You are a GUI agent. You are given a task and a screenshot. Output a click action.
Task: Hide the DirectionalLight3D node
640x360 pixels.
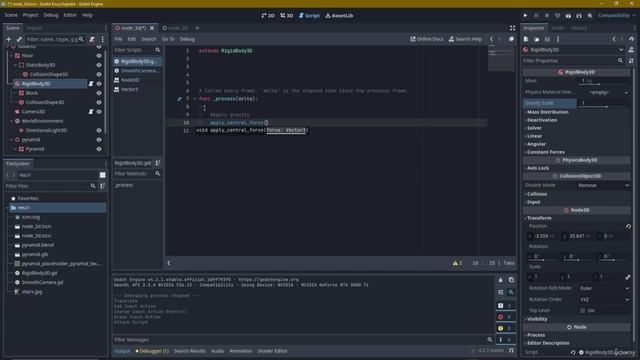pos(99,130)
